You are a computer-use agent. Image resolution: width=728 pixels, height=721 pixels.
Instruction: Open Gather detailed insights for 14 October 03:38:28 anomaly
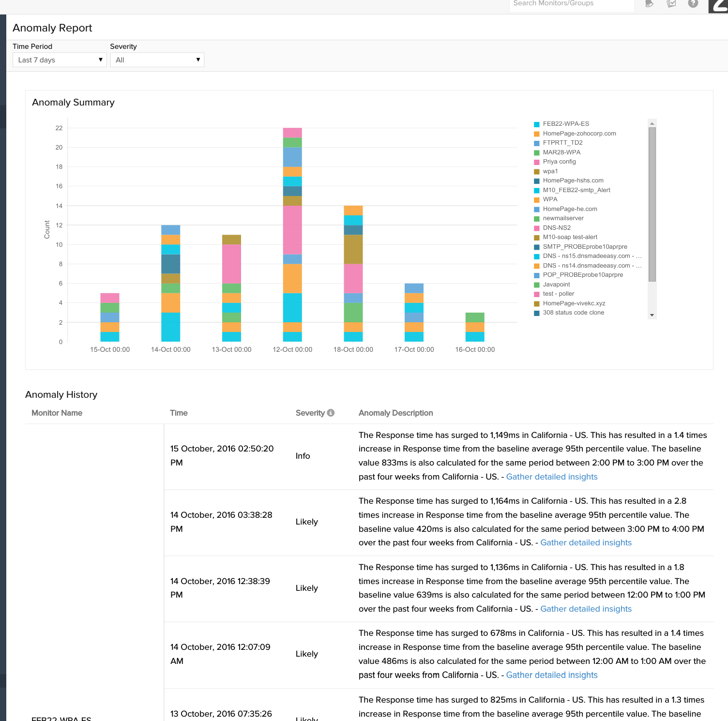click(586, 542)
